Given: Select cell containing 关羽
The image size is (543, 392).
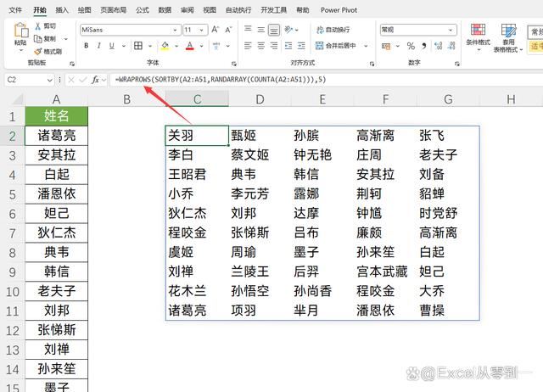Looking at the screenshot, I should [x=197, y=136].
